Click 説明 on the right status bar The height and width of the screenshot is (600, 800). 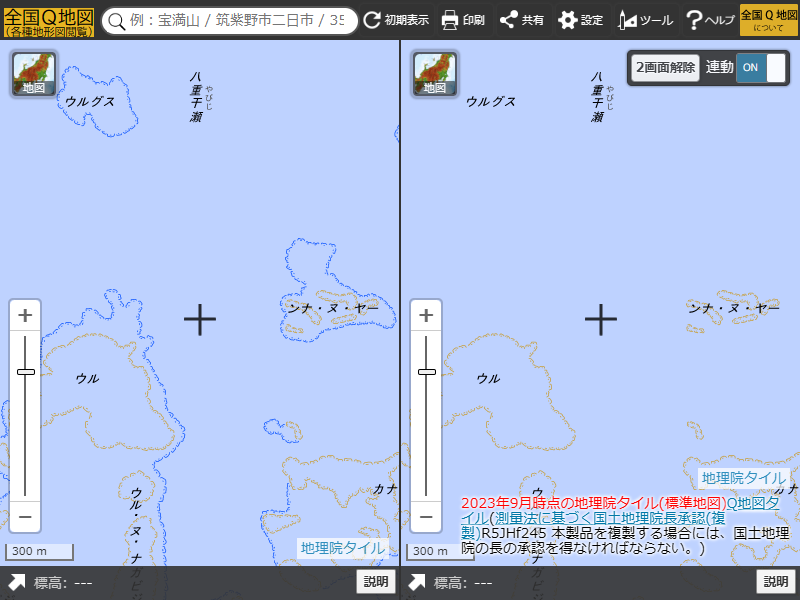coord(777,580)
